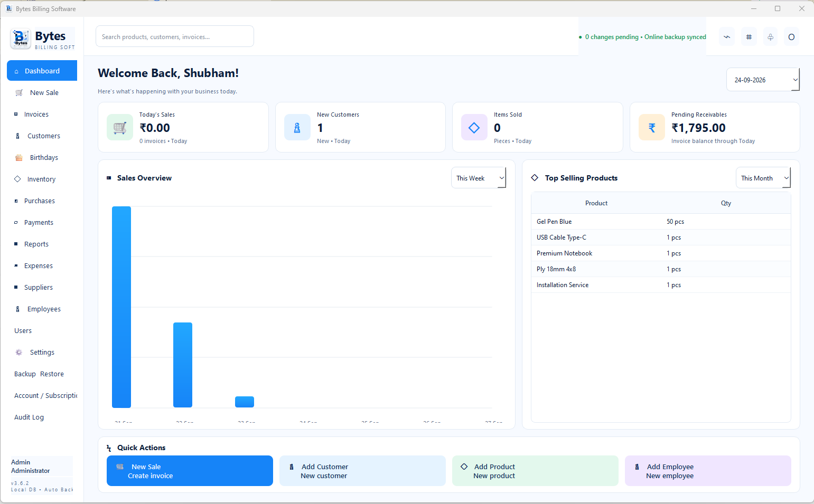Click the New Sale Create invoice button
The height and width of the screenshot is (504, 814).
pyautogui.click(x=190, y=471)
